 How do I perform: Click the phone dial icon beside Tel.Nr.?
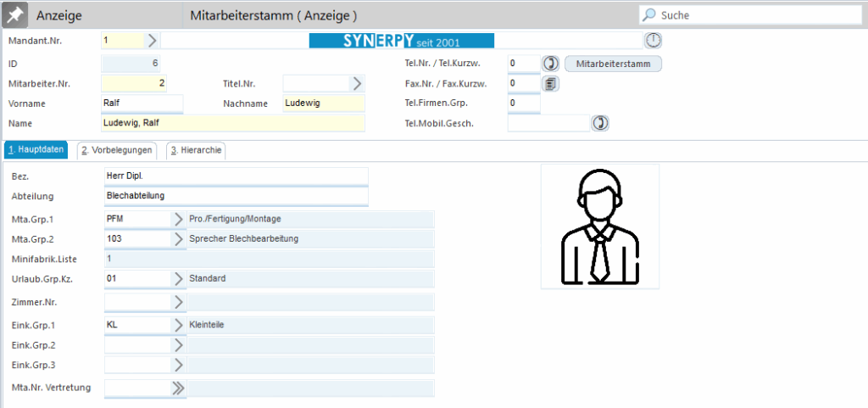coord(551,64)
